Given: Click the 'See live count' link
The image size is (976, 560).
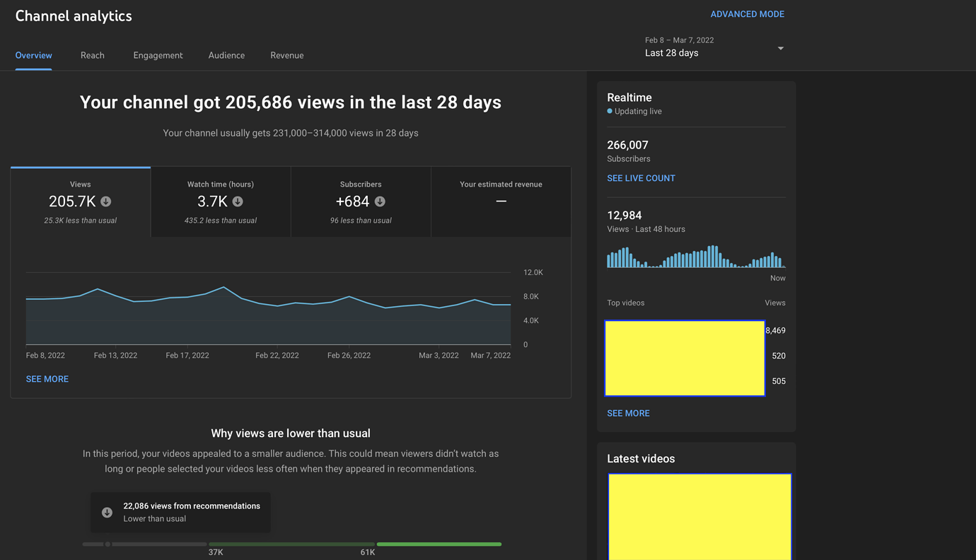Looking at the screenshot, I should pos(641,178).
